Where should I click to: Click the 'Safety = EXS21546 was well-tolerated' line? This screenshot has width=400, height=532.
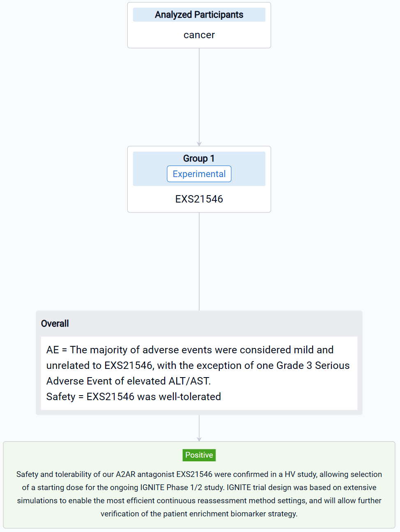coord(133,396)
